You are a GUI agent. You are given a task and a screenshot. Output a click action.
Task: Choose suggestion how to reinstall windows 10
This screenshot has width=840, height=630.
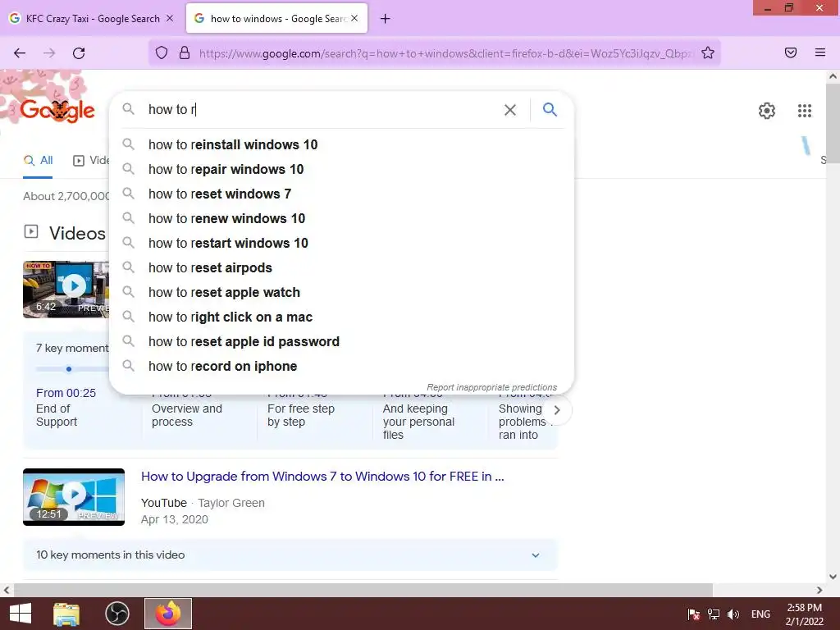[x=341, y=144]
